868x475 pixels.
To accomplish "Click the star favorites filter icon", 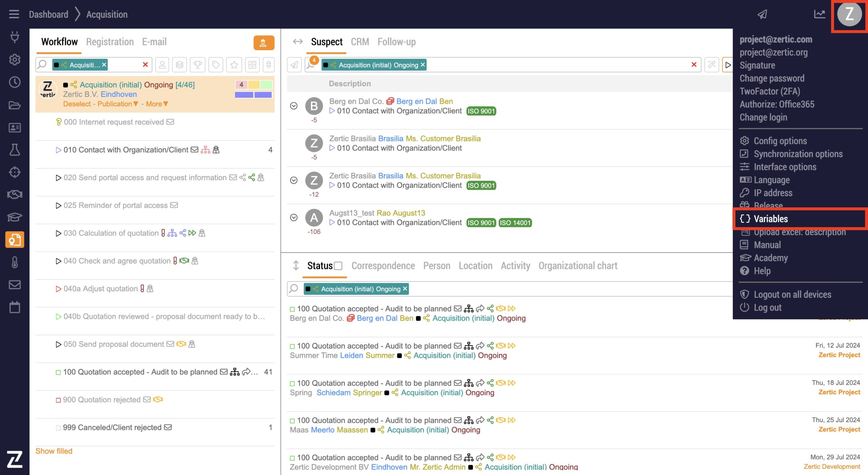I will (x=234, y=64).
